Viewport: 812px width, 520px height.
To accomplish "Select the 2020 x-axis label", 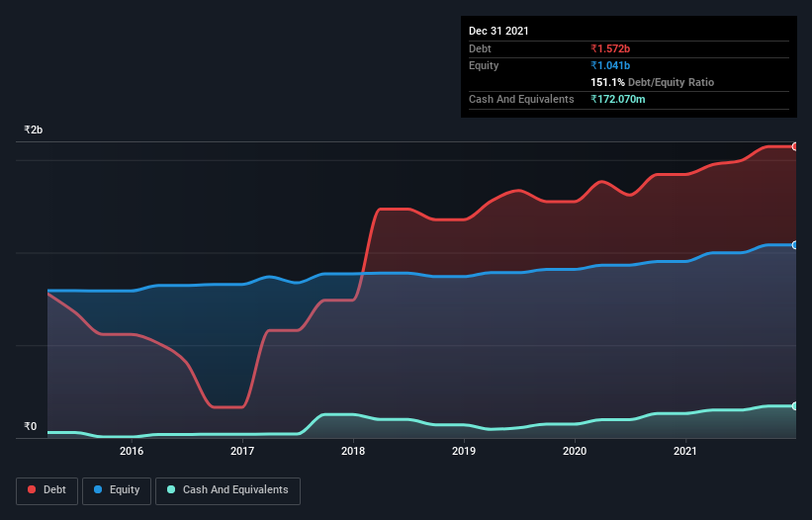I will point(575,451).
